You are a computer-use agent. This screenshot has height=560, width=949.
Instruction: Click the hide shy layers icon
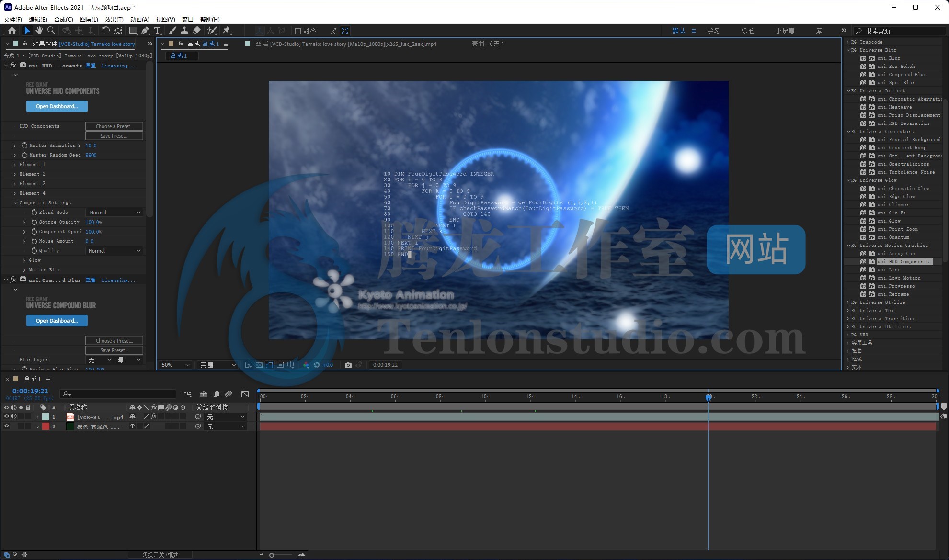(x=204, y=394)
